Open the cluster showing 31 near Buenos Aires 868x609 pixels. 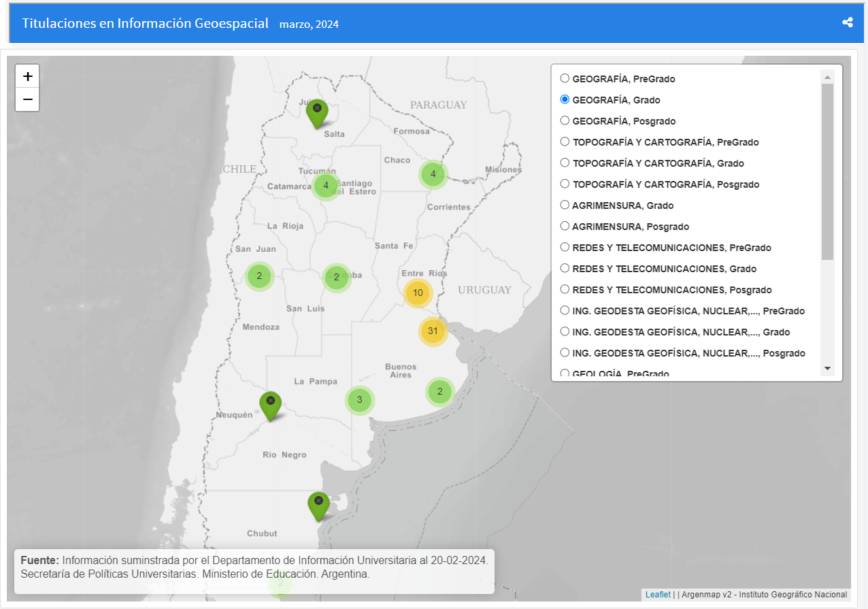[432, 331]
